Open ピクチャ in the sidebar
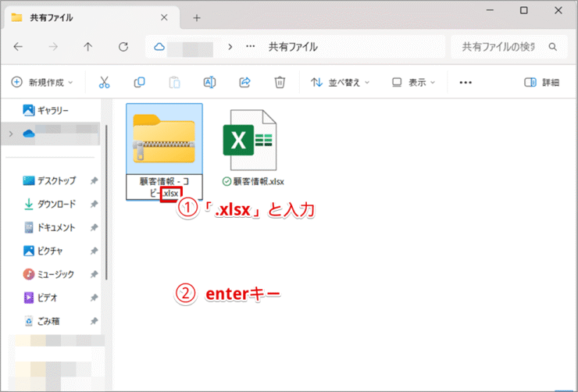Viewport: 578px width, 392px height. 43,251
